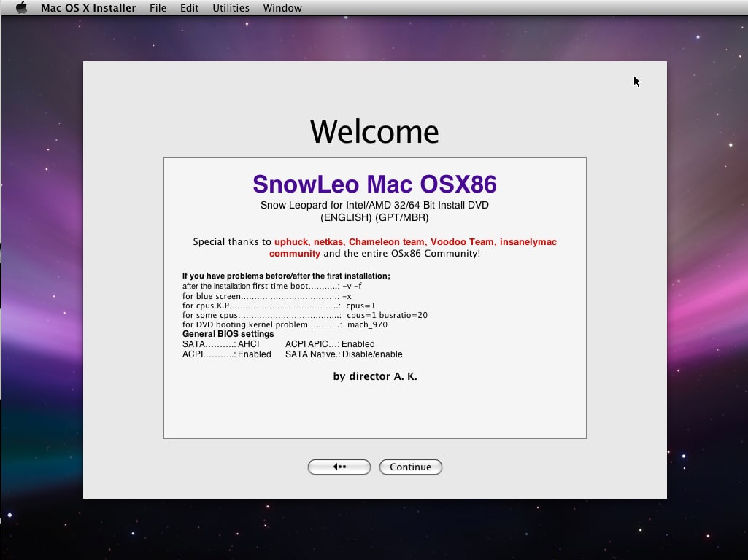The image size is (748, 560).
Task: Click 'SATA Native.: Disable/enable' line
Action: click(344, 354)
